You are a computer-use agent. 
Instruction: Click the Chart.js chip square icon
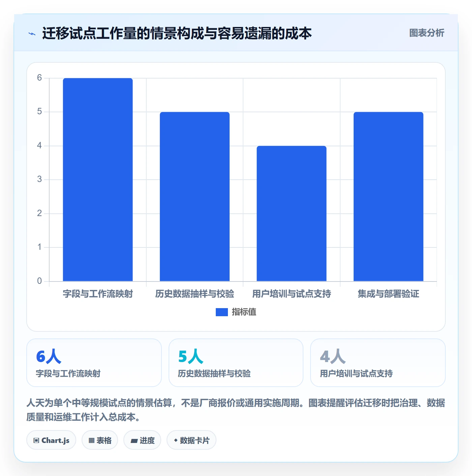click(x=36, y=440)
